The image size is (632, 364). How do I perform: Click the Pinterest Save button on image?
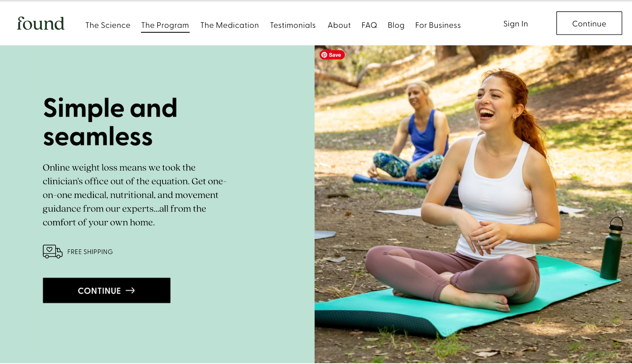pyautogui.click(x=332, y=55)
